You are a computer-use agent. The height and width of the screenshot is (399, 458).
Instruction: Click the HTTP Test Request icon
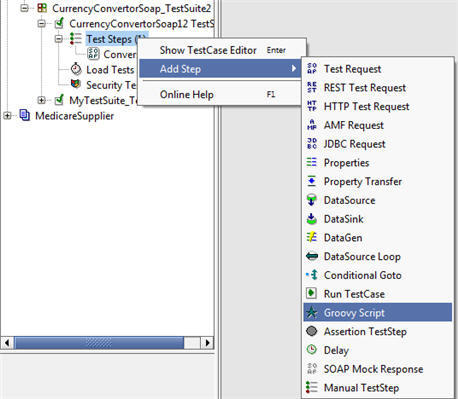(x=312, y=106)
